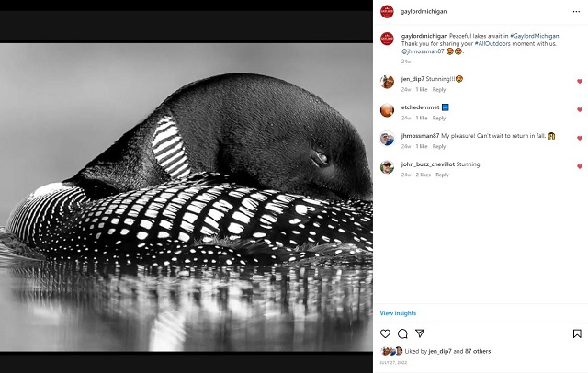The image size is (588, 373).
Task: Share post using the paper plane icon
Action: pos(420,333)
